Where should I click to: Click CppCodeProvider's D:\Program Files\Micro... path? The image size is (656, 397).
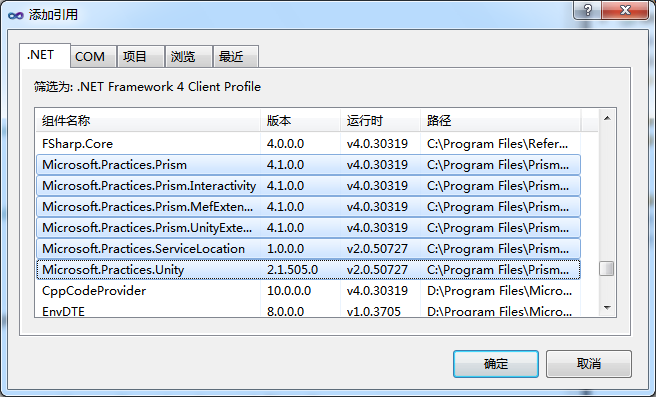(x=499, y=291)
